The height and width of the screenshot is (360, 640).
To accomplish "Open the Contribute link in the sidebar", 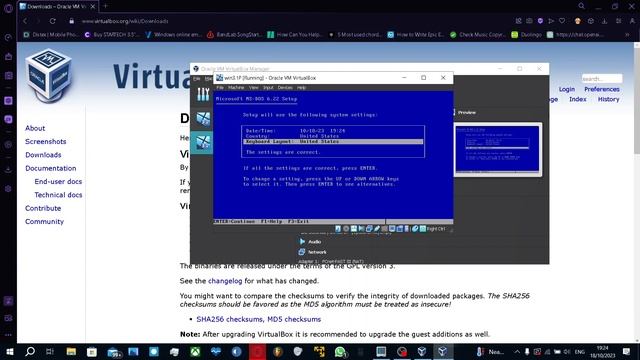I will (x=43, y=208).
